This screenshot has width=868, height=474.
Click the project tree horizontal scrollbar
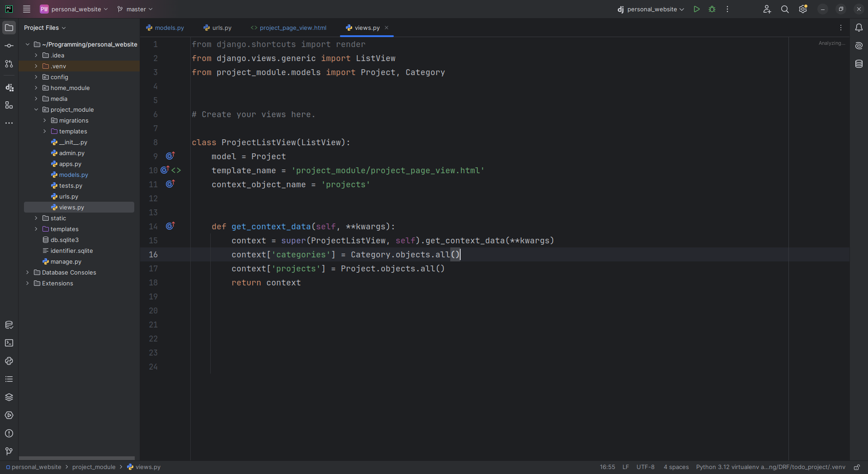pos(77,458)
